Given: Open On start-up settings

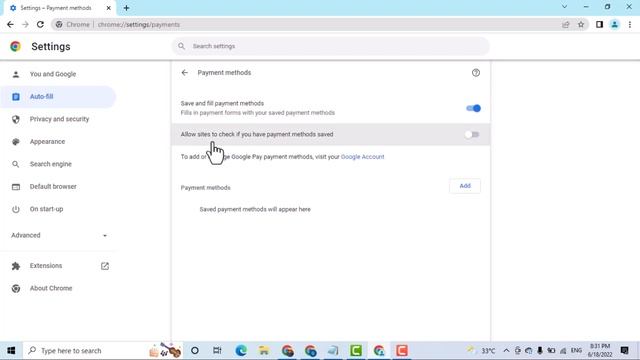Looking at the screenshot, I should pos(47,209).
